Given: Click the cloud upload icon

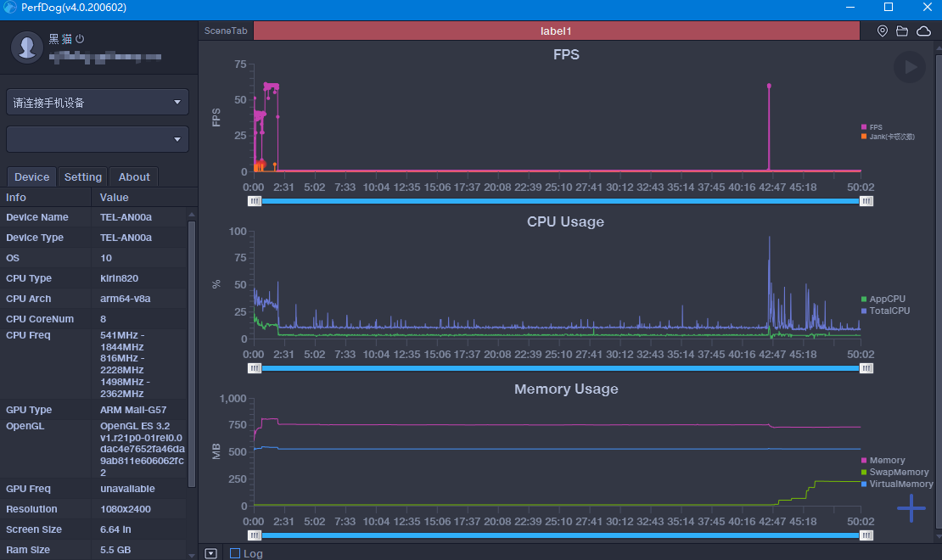Looking at the screenshot, I should (923, 31).
